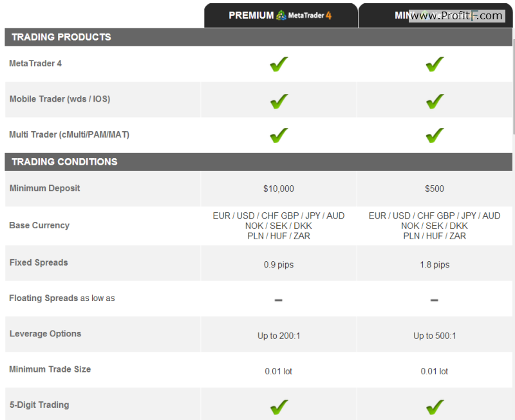Click the Mini checkmark for 5-Digit Trading
The image size is (515, 420).
[x=435, y=407]
